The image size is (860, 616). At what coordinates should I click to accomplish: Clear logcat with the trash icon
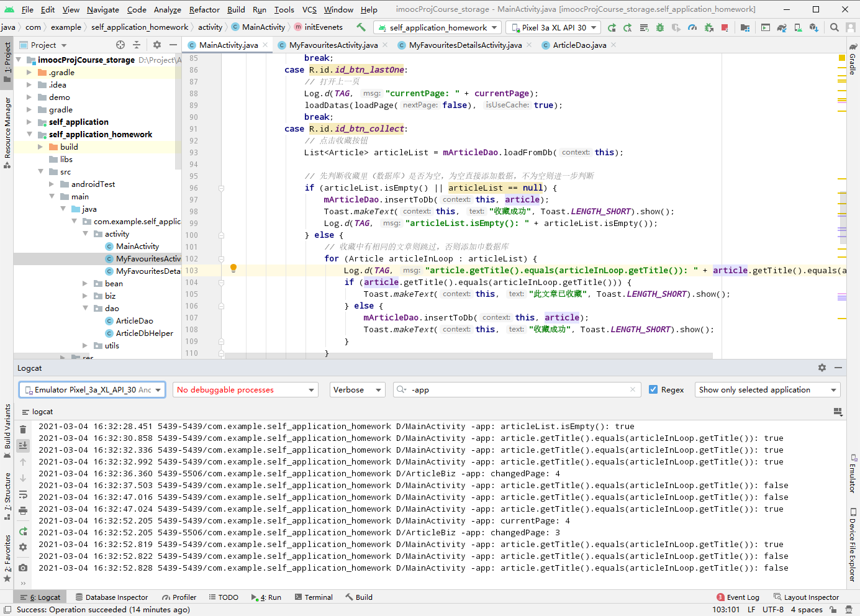(23, 430)
